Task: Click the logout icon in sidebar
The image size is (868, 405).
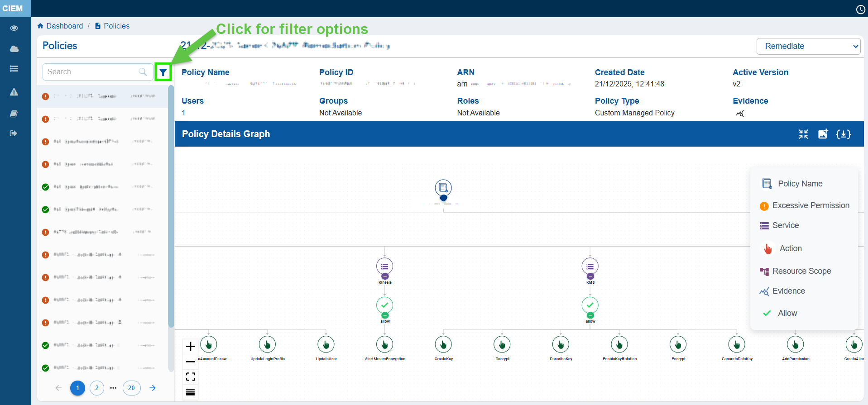Action: (14, 133)
